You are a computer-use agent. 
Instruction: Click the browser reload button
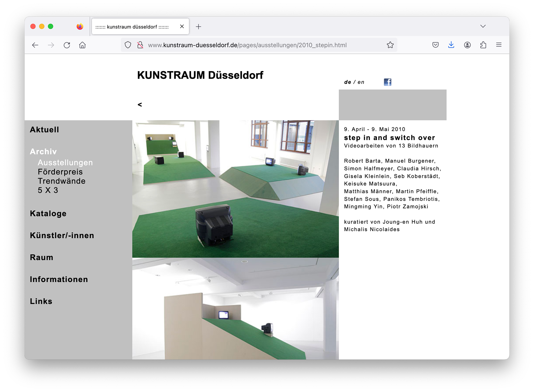[x=67, y=45]
